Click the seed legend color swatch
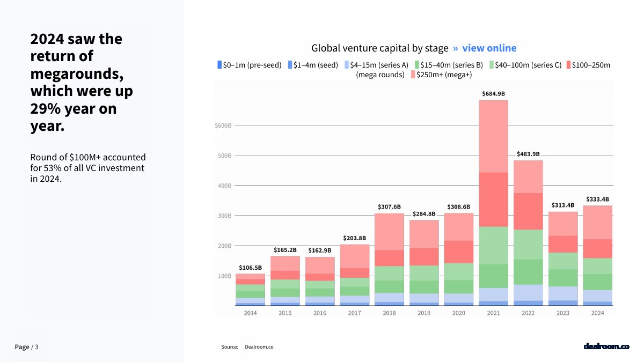Image resolution: width=644 pixels, height=362 pixels. click(x=290, y=65)
